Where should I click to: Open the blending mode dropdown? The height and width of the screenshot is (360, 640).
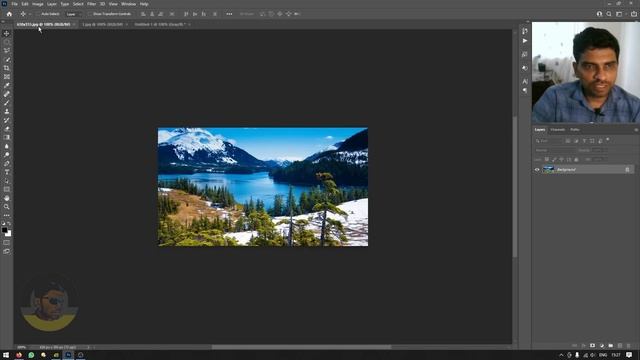point(555,150)
